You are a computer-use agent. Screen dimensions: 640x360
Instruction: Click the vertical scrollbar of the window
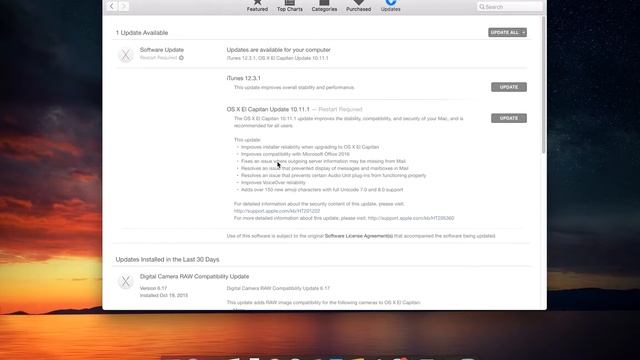coord(543,85)
